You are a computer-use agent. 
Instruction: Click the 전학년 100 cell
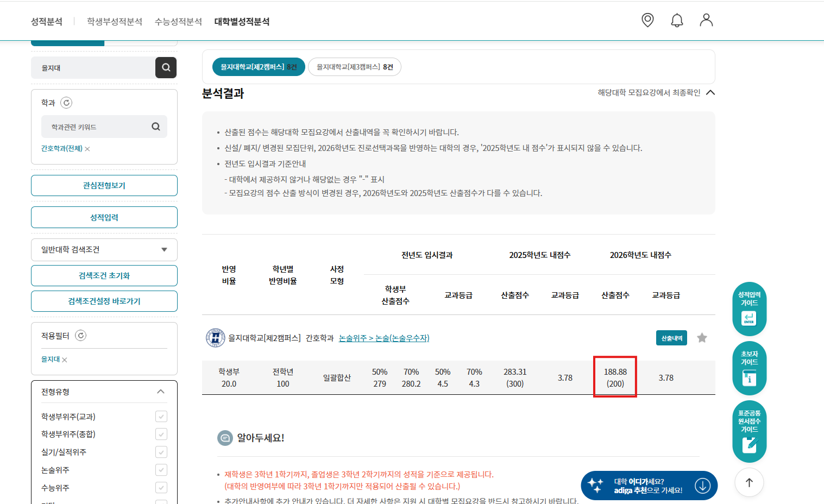point(283,377)
